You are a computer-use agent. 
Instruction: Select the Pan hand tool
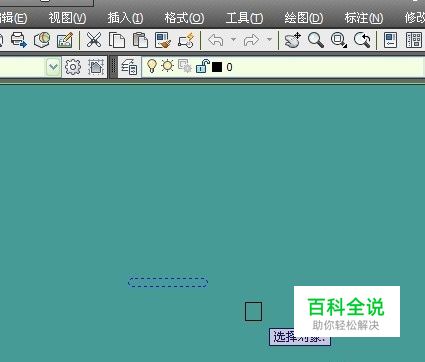[x=293, y=40]
